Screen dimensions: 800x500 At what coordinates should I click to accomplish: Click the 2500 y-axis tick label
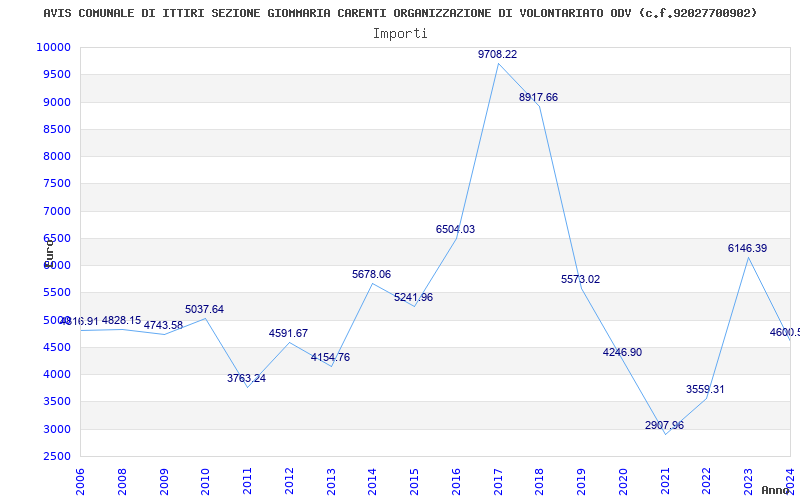[56, 456]
